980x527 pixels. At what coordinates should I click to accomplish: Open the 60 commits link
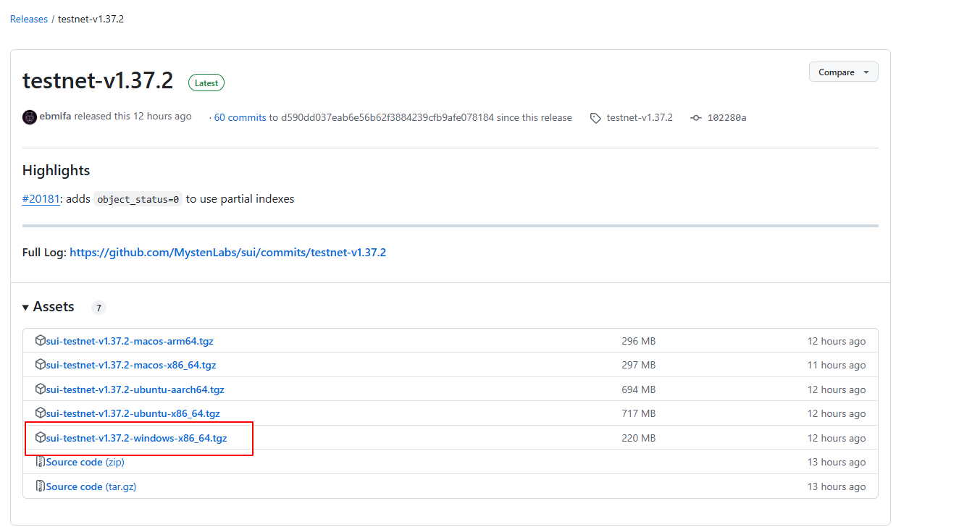[240, 117]
